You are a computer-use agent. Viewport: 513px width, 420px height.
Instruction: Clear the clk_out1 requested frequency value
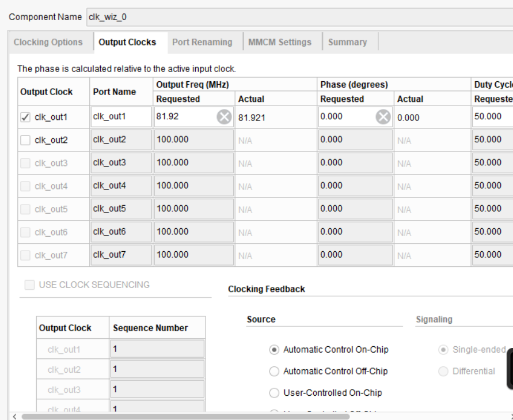point(224,117)
